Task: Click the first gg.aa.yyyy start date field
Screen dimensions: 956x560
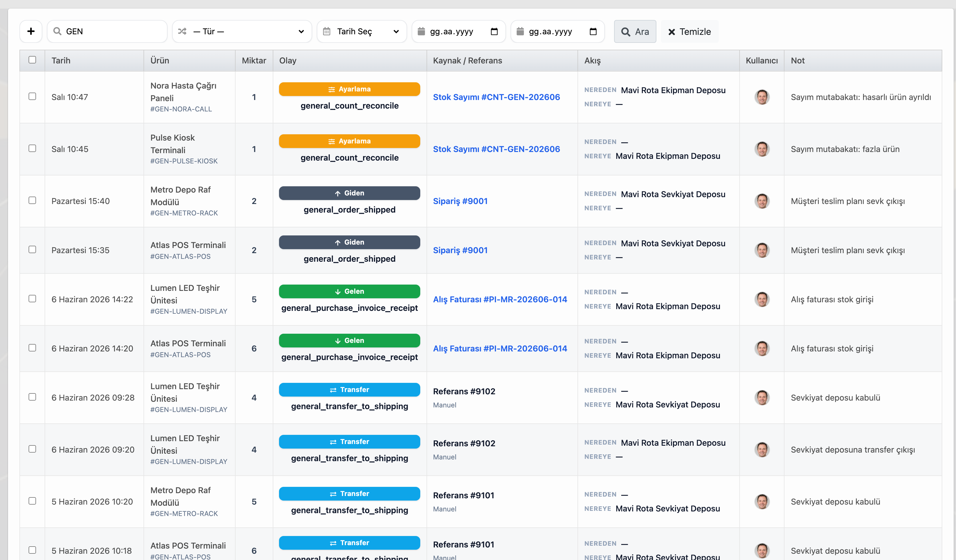Action: (x=458, y=31)
